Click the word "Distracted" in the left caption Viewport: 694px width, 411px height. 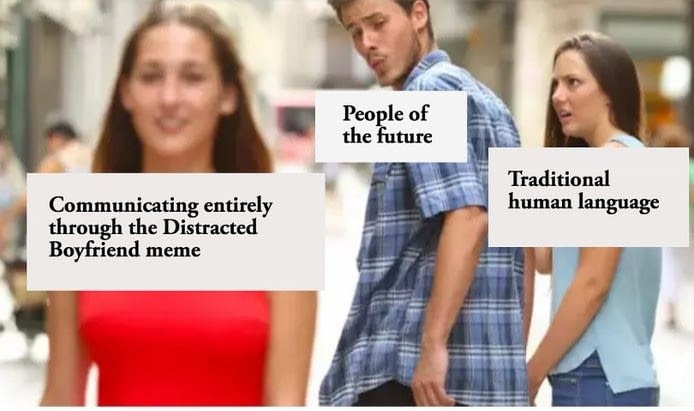[x=210, y=227]
